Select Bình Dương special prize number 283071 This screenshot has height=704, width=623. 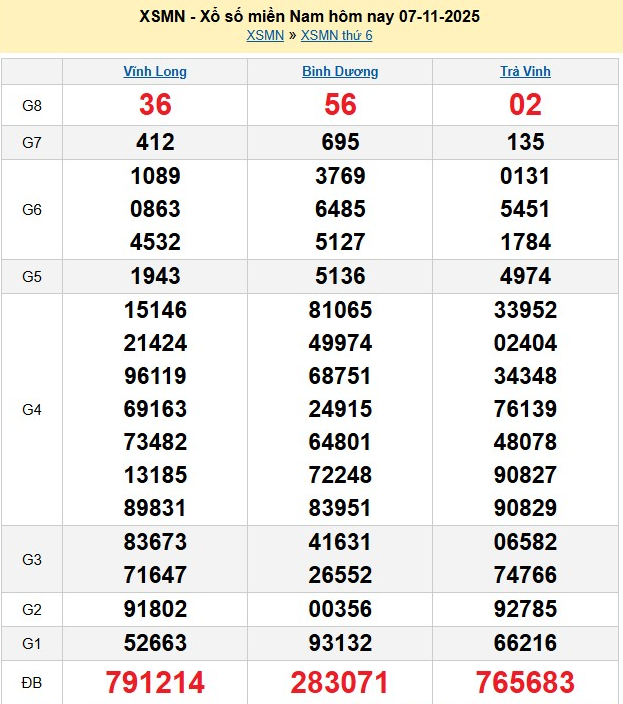pos(340,683)
